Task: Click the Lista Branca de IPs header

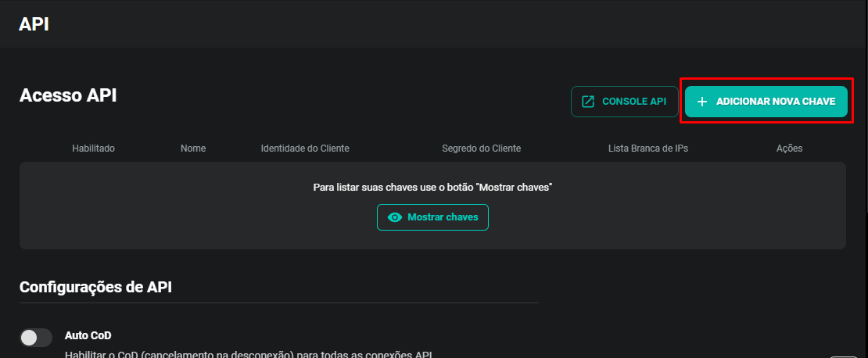Action: point(648,149)
